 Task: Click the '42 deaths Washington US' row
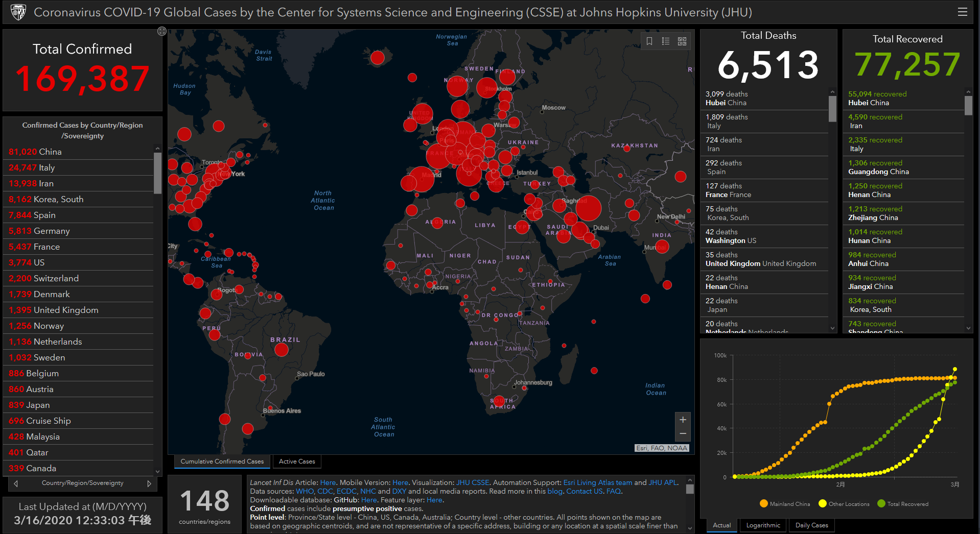765,236
